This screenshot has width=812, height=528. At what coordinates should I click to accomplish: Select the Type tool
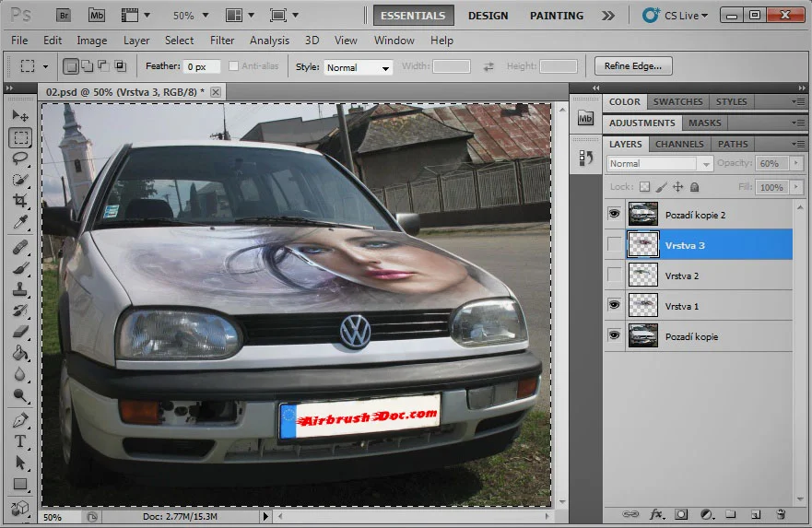20,441
